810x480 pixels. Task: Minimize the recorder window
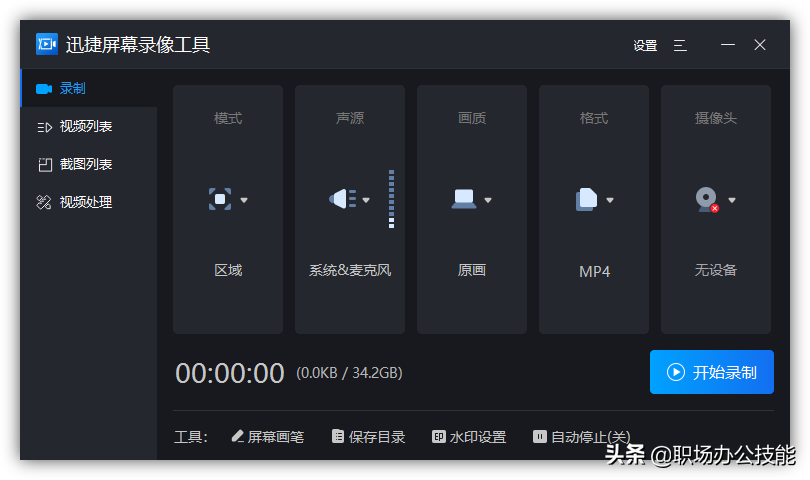(x=727, y=45)
